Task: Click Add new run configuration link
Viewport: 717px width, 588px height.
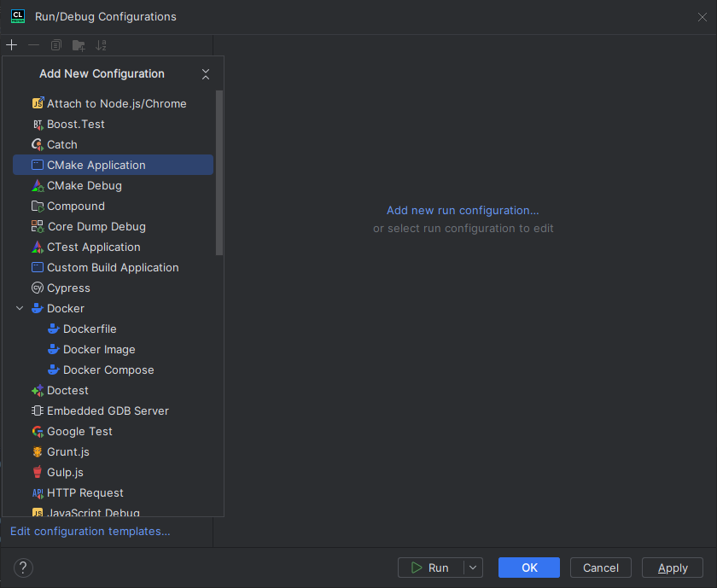Action: 463,210
